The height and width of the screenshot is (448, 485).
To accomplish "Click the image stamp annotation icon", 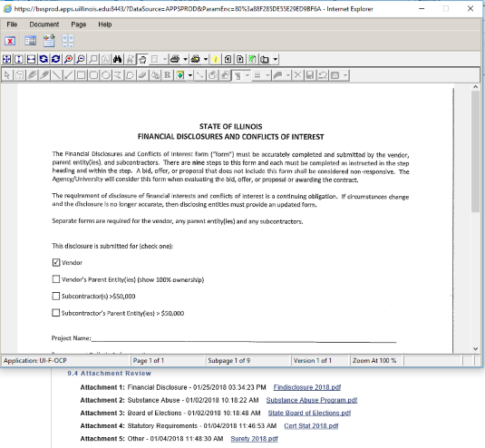I will [x=180, y=75].
